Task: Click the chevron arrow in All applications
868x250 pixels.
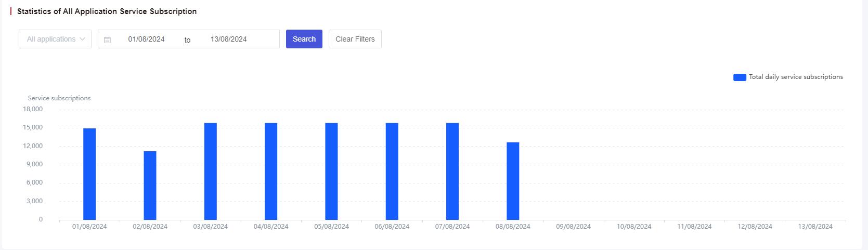Action: coord(82,39)
